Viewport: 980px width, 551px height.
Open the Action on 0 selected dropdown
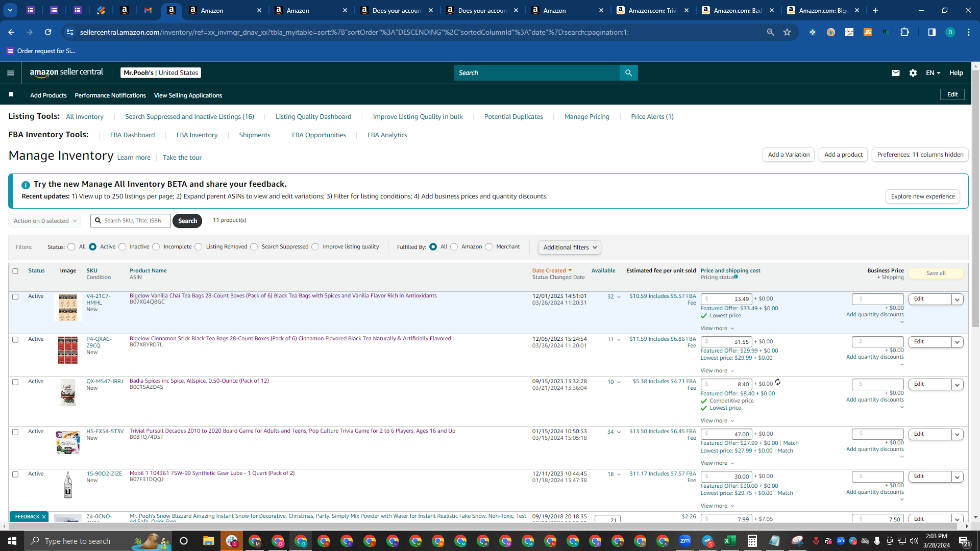[x=45, y=221]
